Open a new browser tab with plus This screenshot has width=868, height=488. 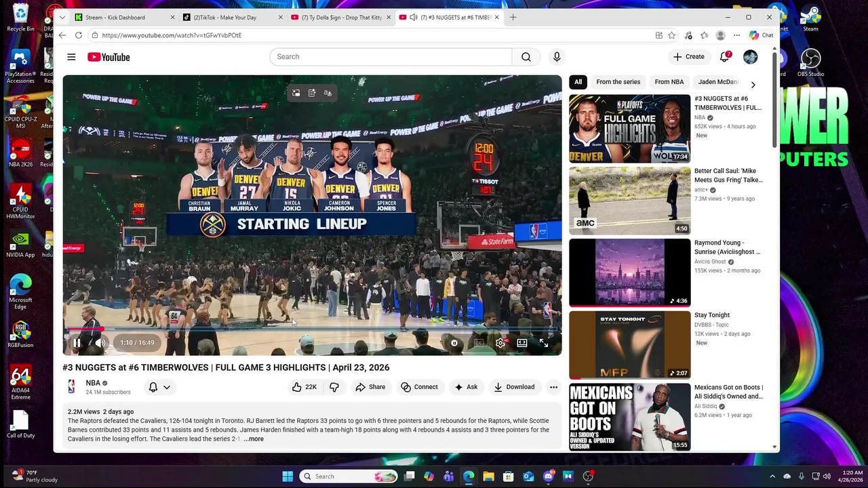(x=513, y=17)
